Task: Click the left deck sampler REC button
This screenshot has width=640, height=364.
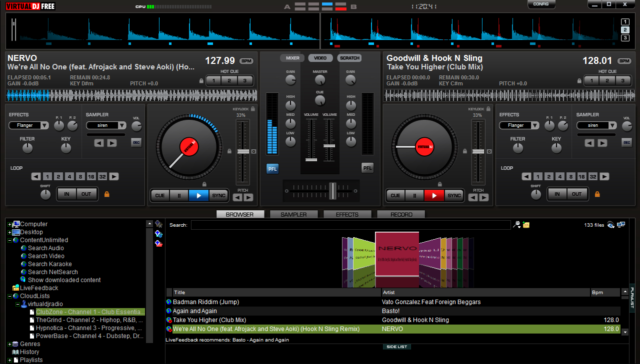Action: (x=136, y=143)
